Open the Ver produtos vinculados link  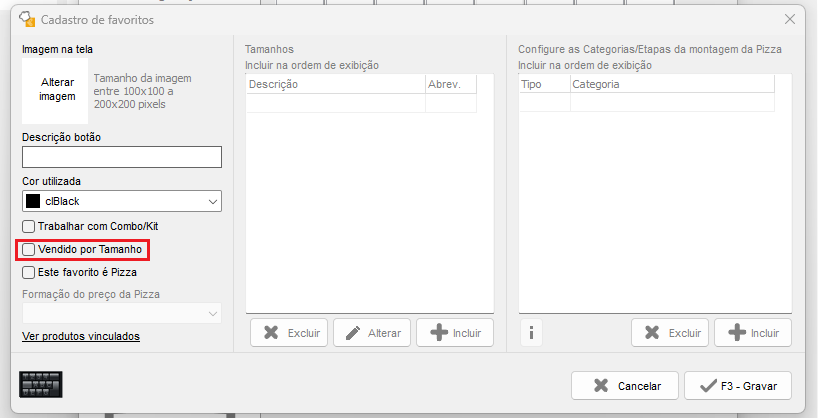[81, 336]
